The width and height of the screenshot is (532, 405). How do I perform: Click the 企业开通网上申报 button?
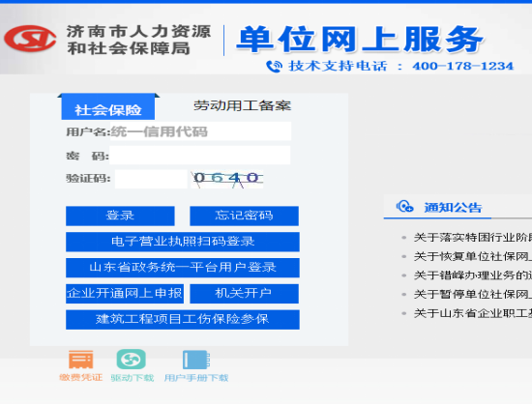(x=125, y=294)
